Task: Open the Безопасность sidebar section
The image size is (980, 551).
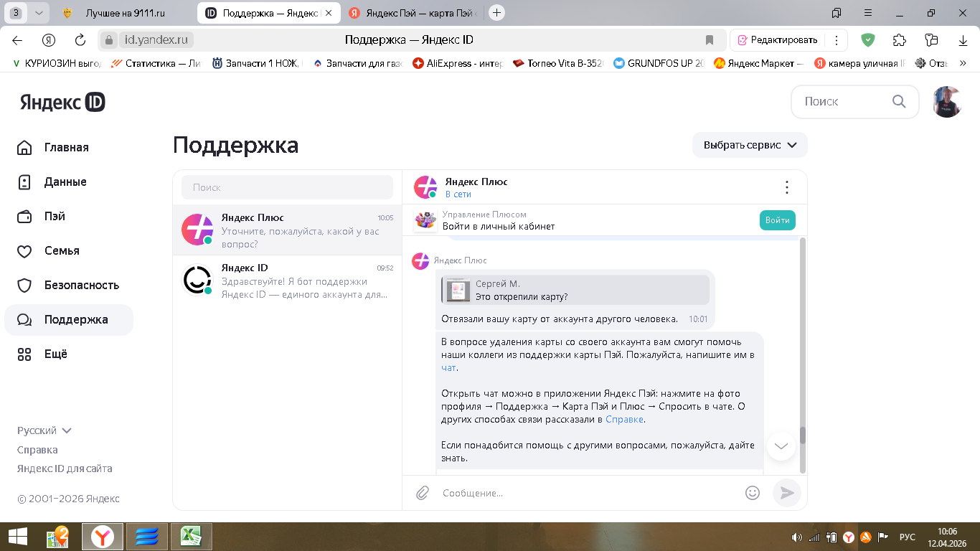Action: [67, 285]
